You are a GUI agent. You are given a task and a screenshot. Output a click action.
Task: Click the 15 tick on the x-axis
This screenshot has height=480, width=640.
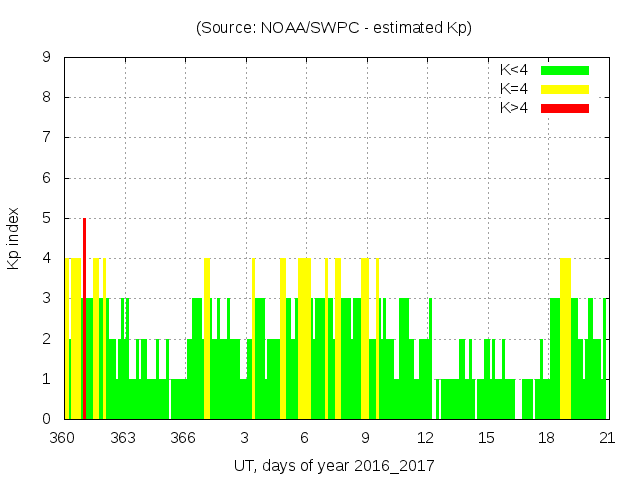[x=486, y=437]
